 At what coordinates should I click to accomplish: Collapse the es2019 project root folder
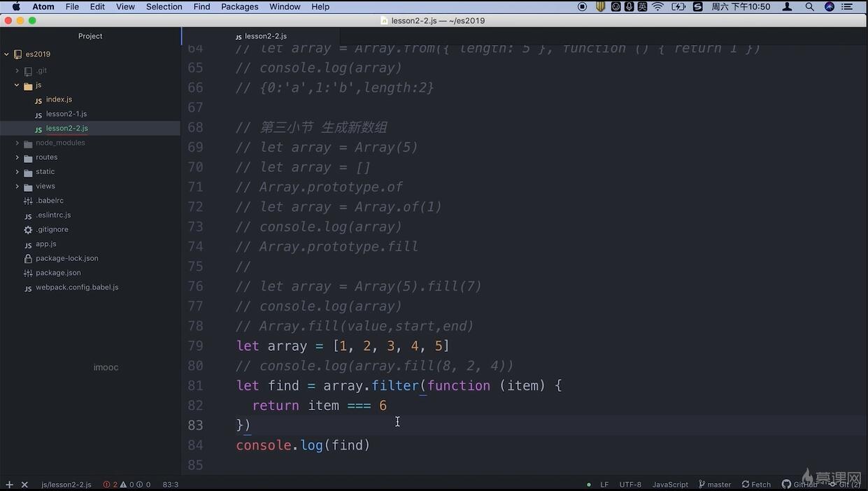pyautogui.click(x=6, y=54)
